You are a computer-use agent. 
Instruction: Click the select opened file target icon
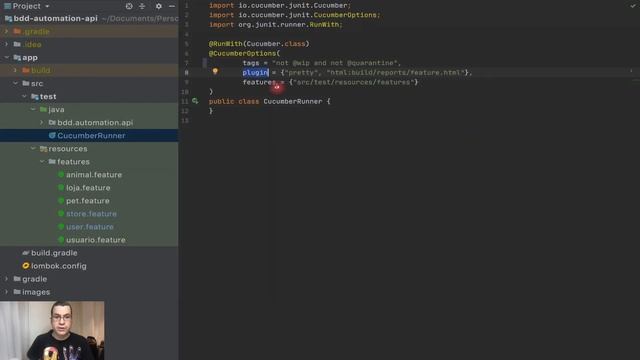point(129,6)
